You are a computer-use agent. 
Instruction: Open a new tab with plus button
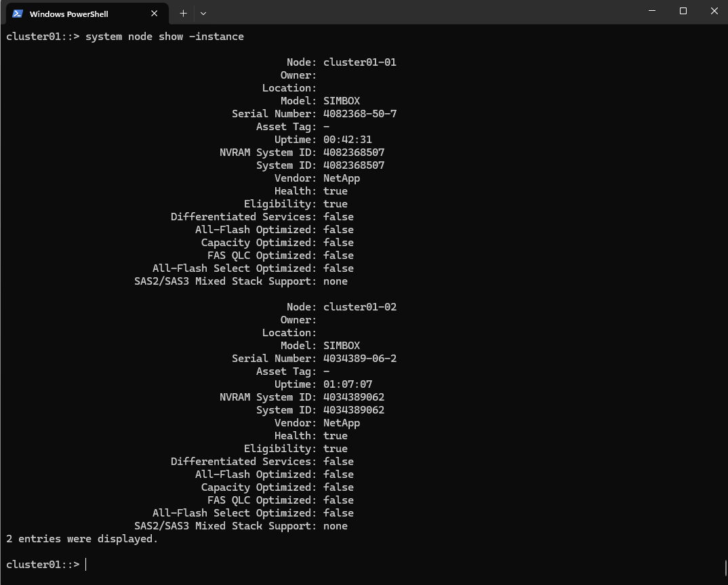(184, 14)
